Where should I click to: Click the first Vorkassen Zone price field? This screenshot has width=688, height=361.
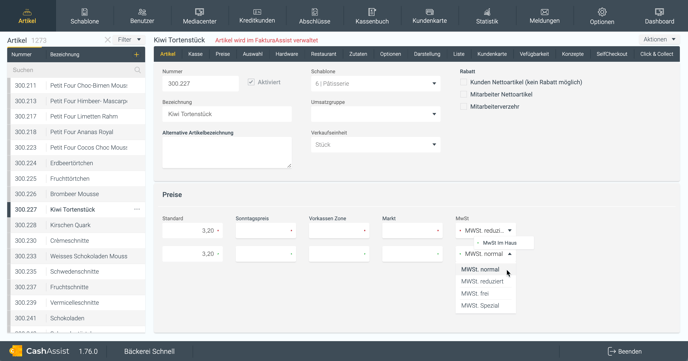tap(339, 230)
